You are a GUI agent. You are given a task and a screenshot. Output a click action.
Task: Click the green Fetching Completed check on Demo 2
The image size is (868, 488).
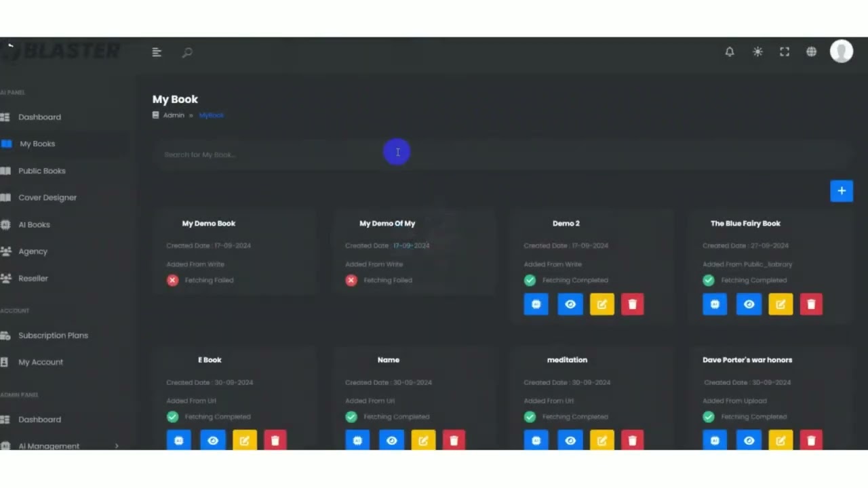(x=530, y=280)
